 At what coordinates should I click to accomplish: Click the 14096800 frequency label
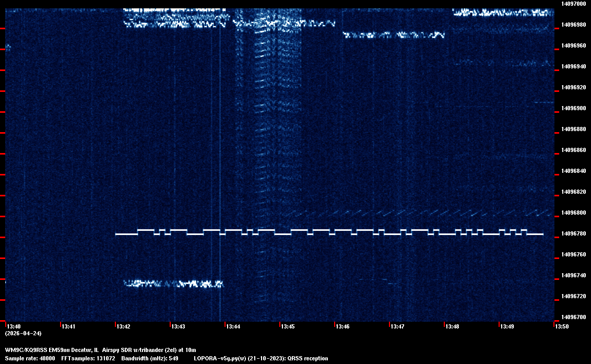[x=573, y=213]
